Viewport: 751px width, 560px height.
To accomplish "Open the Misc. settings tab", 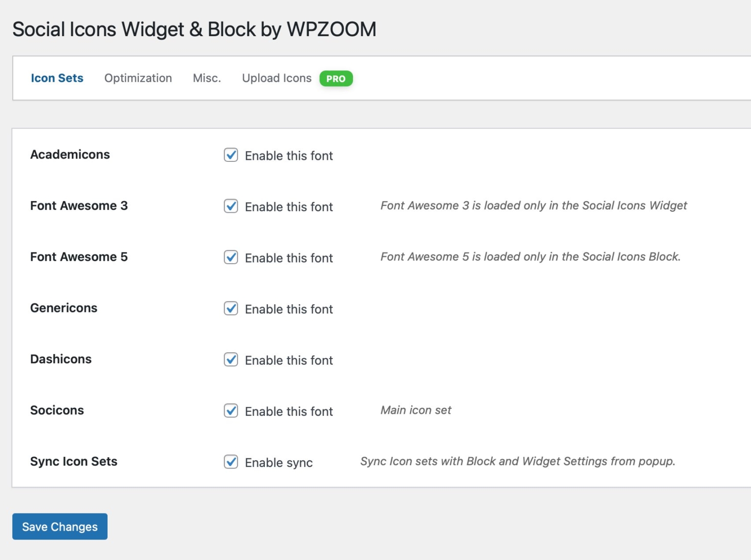I will pos(207,78).
